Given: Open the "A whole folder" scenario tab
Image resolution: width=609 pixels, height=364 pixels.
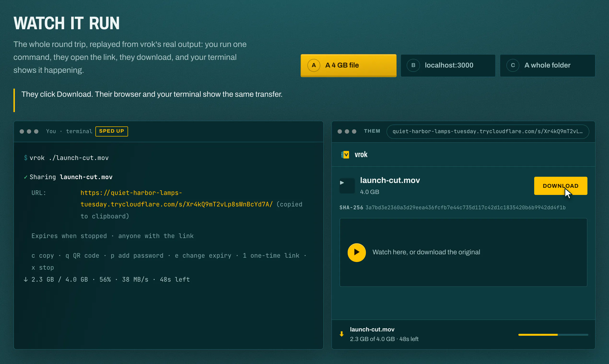Looking at the screenshot, I should 547,65.
